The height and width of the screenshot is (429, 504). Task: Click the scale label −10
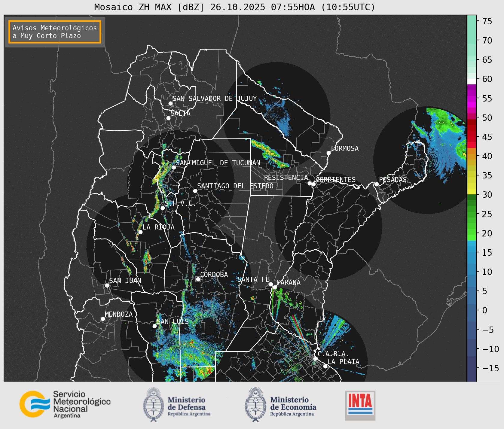(x=491, y=349)
